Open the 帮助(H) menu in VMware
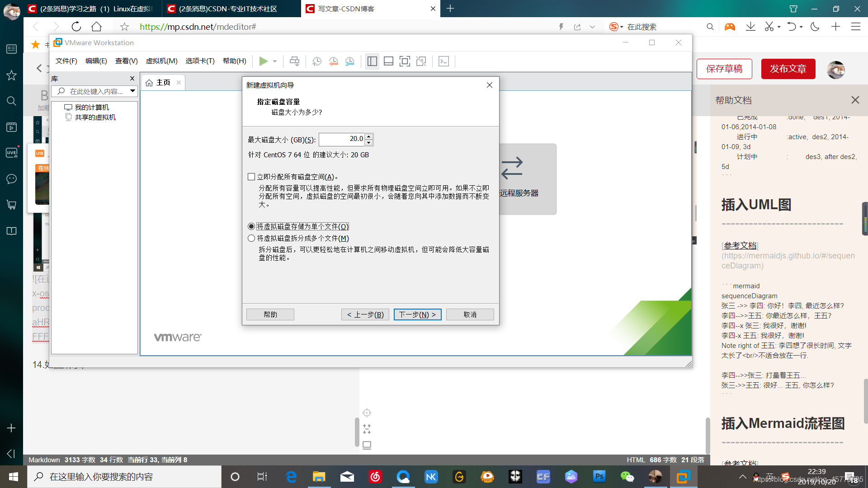This screenshot has width=868, height=488. click(234, 61)
